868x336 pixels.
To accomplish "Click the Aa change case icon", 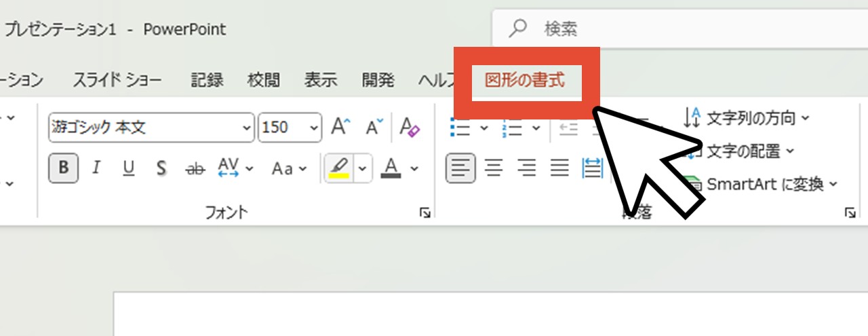I will pyautogui.click(x=282, y=168).
